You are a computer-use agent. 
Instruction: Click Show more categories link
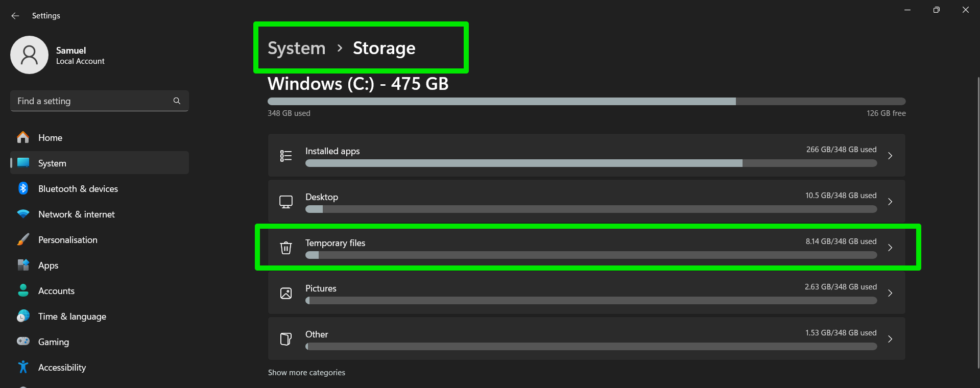pos(306,373)
